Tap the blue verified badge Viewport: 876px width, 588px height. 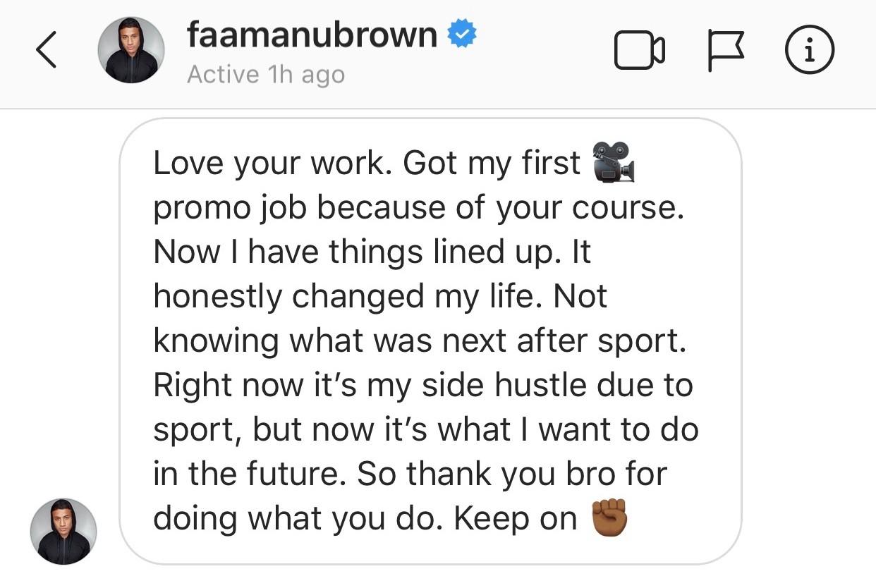pyautogui.click(x=463, y=35)
